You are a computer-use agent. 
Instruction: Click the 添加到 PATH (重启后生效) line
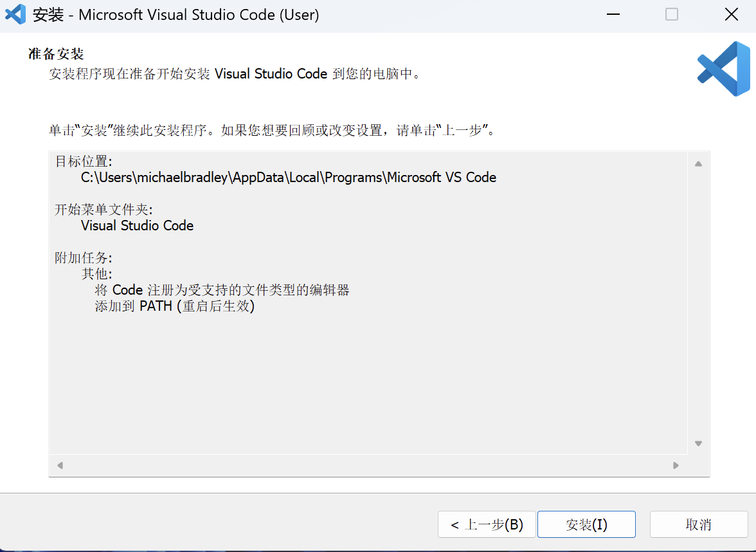coord(175,306)
